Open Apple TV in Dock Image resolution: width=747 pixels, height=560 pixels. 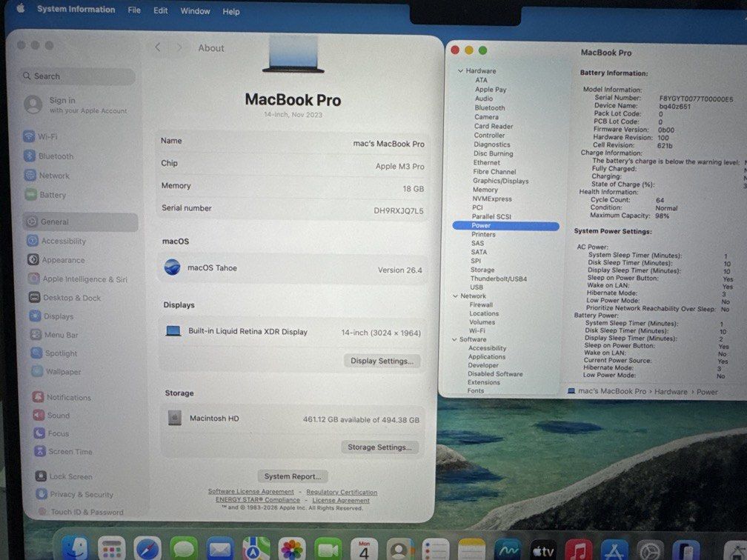(543, 551)
